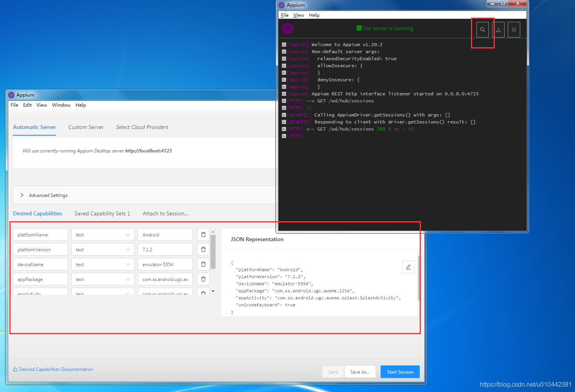Click the emulator-5554 value field
This screenshot has width=575, height=392.
(x=165, y=264)
